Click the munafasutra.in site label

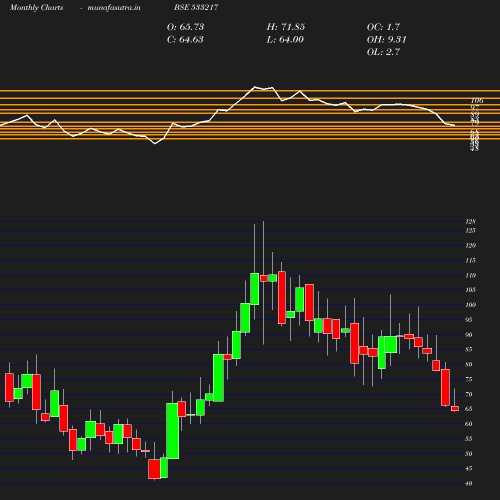[x=114, y=7]
